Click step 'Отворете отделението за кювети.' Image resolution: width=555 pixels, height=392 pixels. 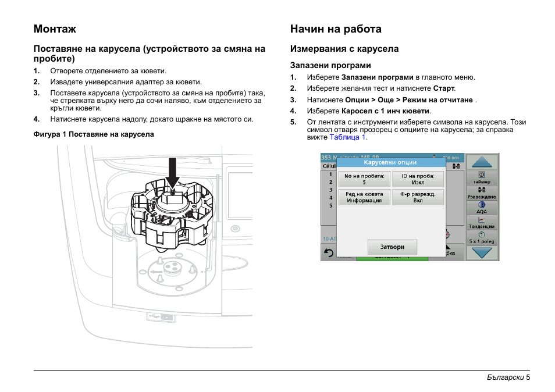[x=108, y=71]
